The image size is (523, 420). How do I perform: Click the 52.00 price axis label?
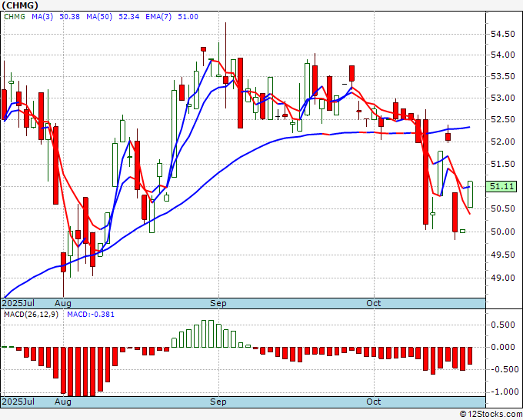tap(503, 142)
